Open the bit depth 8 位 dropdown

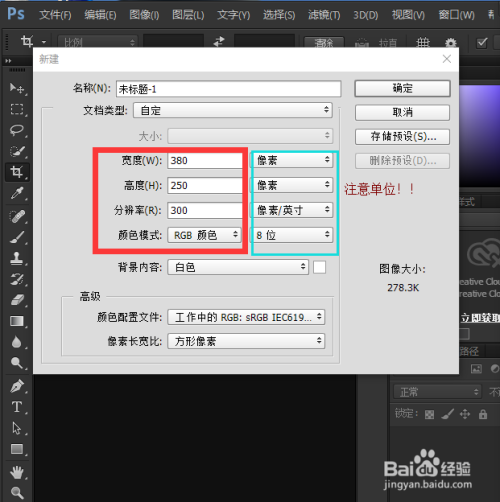click(x=292, y=235)
